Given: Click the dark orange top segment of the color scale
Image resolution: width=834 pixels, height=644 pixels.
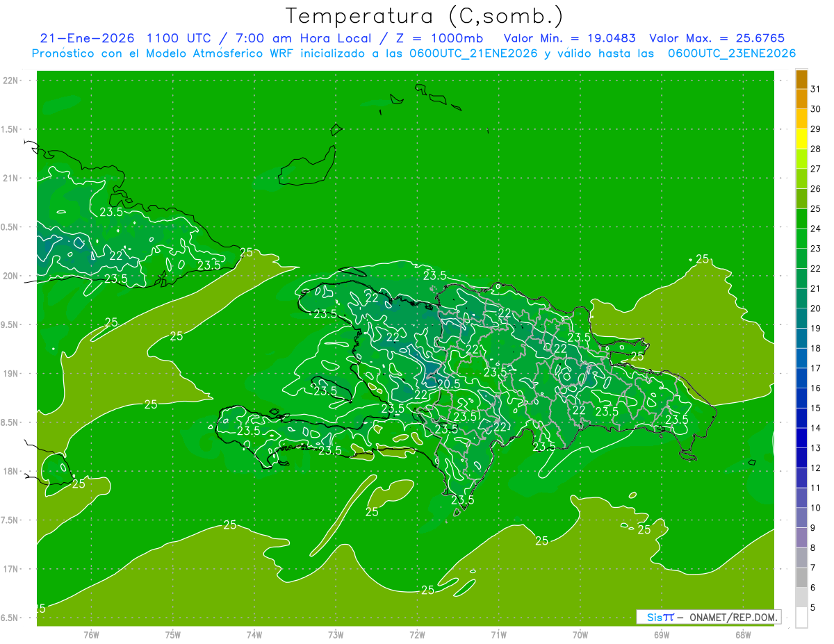Looking at the screenshot, I should [x=801, y=79].
